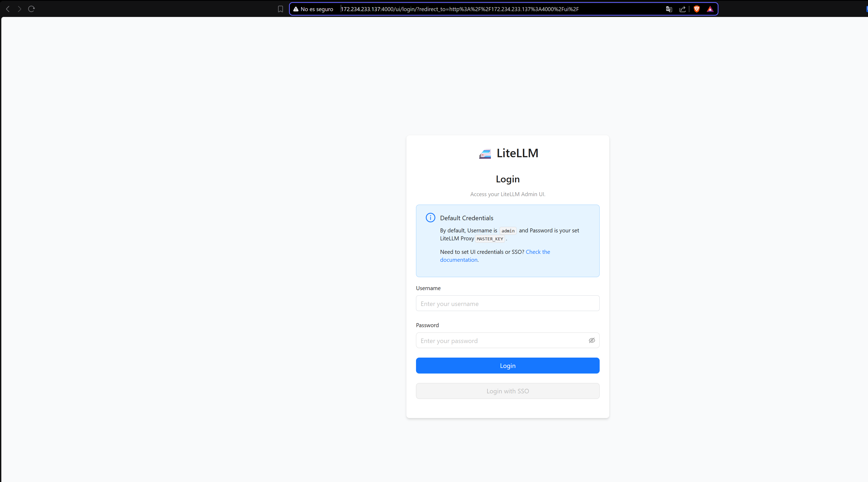
Task: Click the 'MASTER_KEY' code text
Action: (490, 239)
